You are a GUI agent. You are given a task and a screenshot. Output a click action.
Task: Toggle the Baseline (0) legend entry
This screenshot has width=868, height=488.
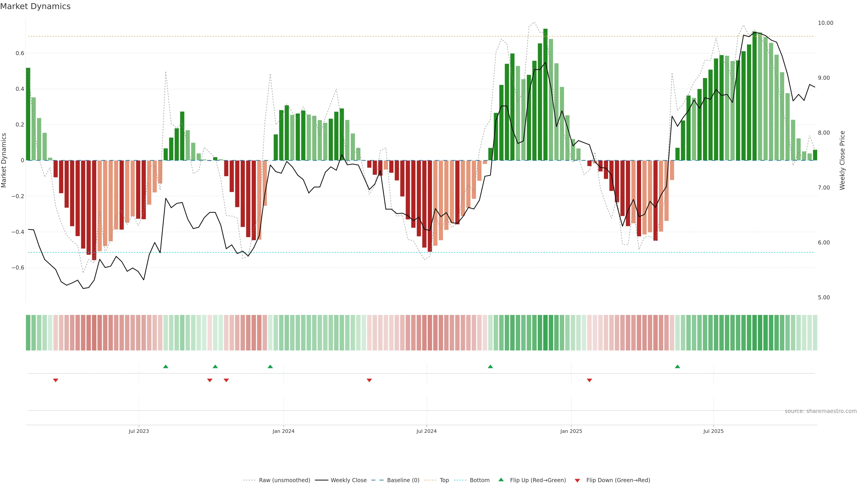click(403, 480)
